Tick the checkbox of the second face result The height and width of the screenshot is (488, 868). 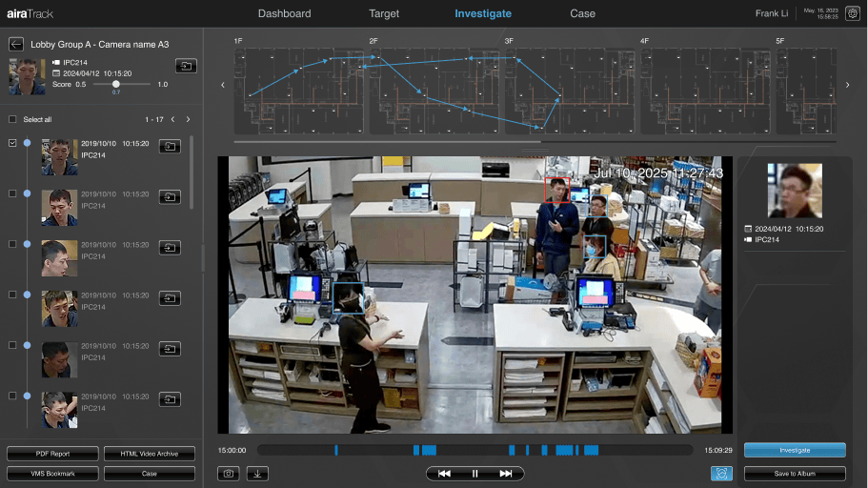tap(12, 193)
